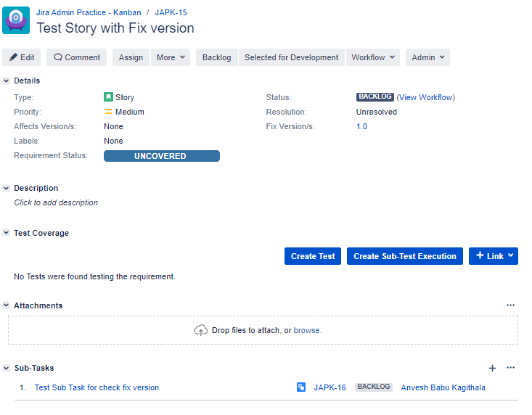Click the Story issue type icon
Viewport: 532px width, 415px height.
pyautogui.click(x=108, y=97)
